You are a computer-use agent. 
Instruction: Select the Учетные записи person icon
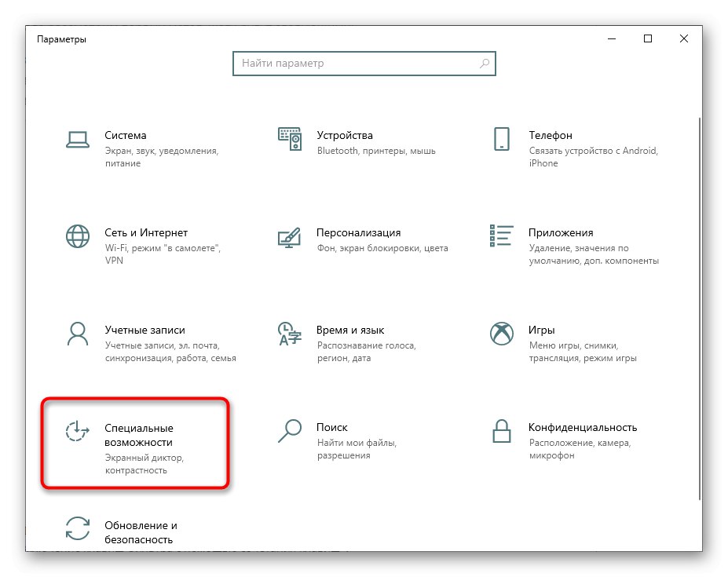77,334
